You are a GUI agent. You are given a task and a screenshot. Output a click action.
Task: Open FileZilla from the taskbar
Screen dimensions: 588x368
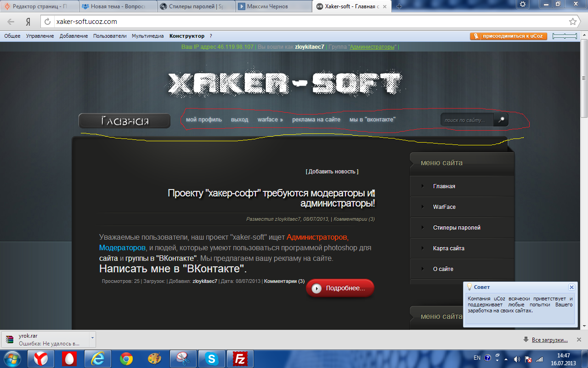pyautogui.click(x=240, y=358)
